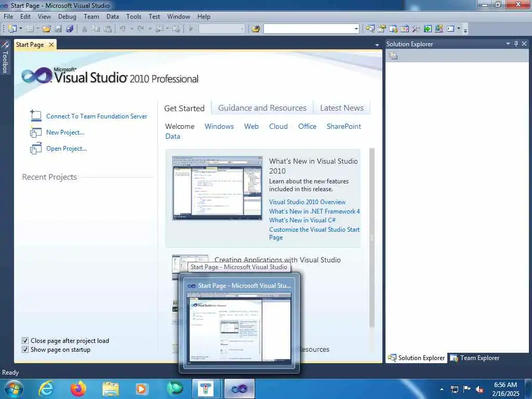Open the Extension Manager toolbar icon
The width and height of the screenshot is (532, 399).
click(438, 29)
